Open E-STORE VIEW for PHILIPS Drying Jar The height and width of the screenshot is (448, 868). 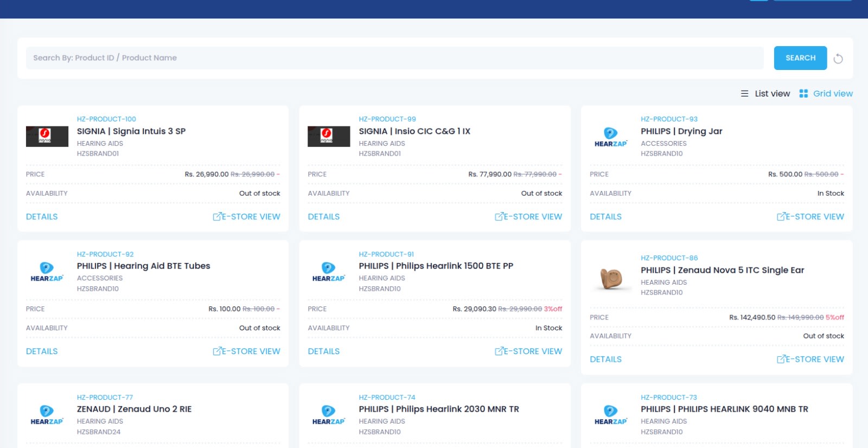(810, 216)
